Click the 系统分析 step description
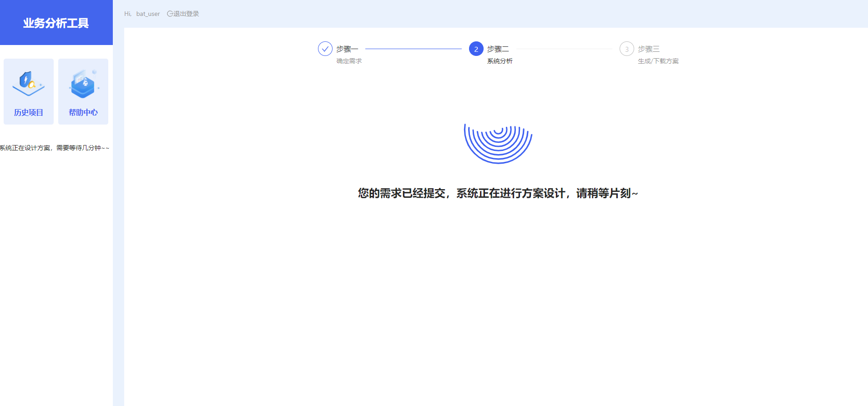Screen dimensions: 868x406 click(500, 61)
